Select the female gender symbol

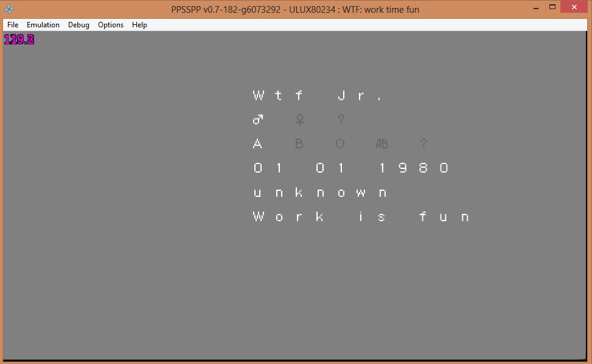[x=299, y=120]
